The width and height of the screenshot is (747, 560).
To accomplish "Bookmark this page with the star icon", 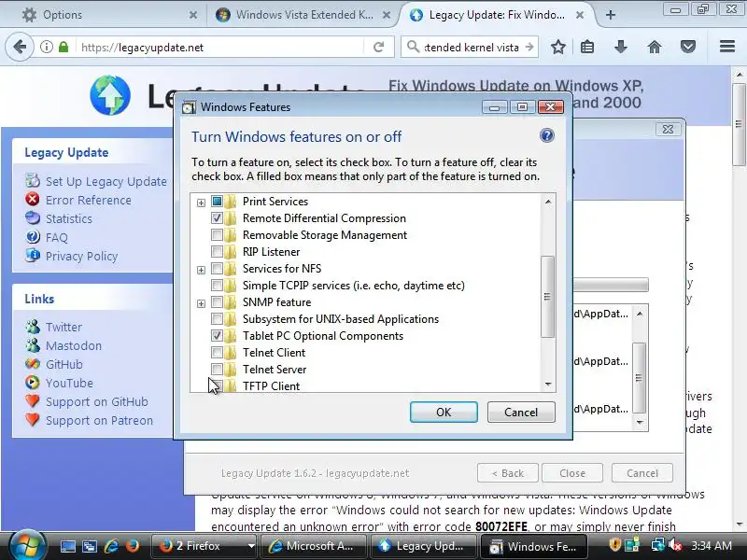I will click(557, 47).
